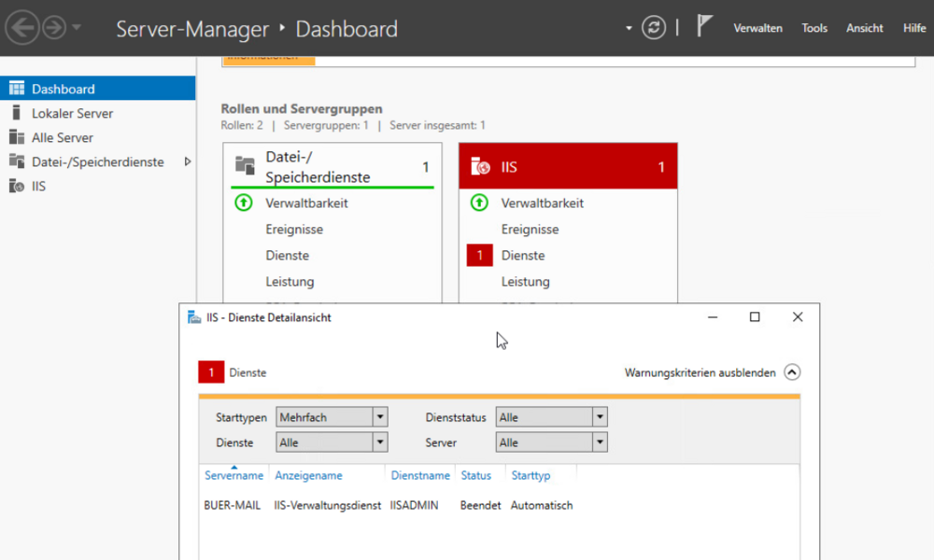Collapse the Warnungskriterien section chevron
Viewport: 934px width, 560px height.
click(792, 372)
